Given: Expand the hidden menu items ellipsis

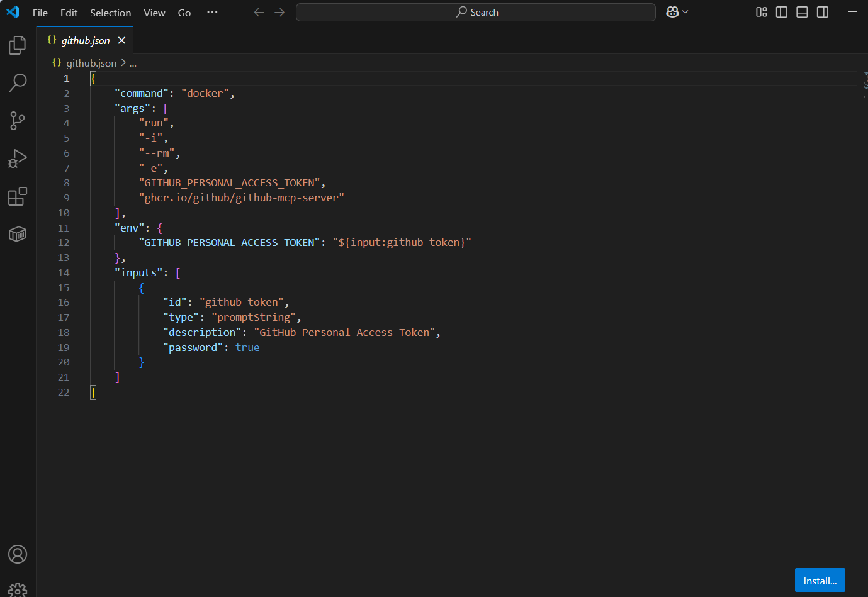Looking at the screenshot, I should (x=212, y=12).
